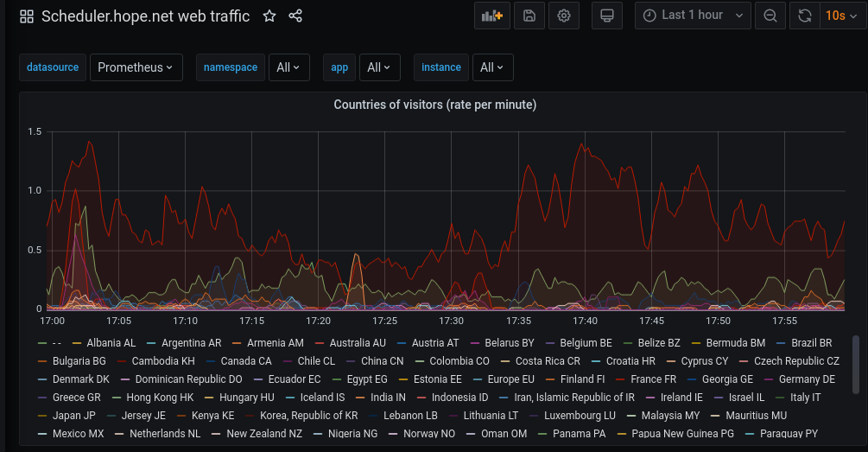Select Ecuador EC legend entry
This screenshot has width=868, height=452.
295,380
